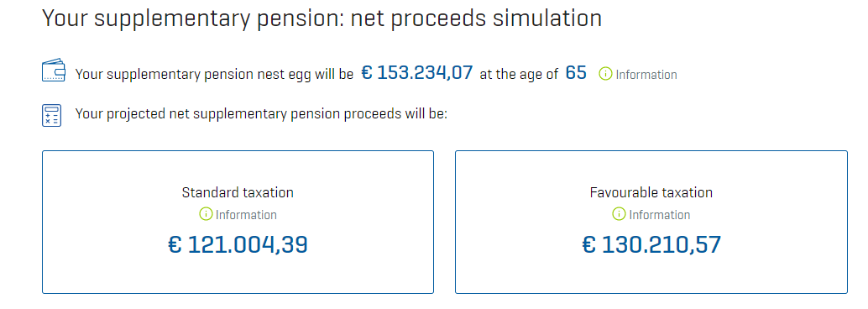Image resolution: width=868 pixels, height=309 pixels.
Task: Click the Favourable taxation amount € 130.210,57
Action: (x=651, y=244)
